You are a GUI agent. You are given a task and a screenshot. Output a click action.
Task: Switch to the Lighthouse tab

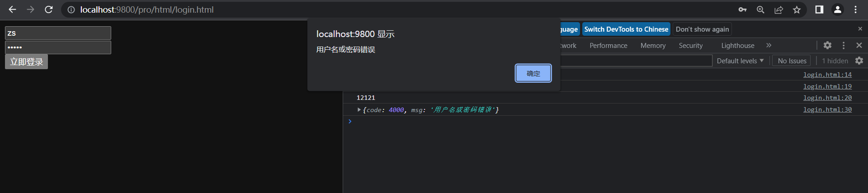[x=737, y=46]
